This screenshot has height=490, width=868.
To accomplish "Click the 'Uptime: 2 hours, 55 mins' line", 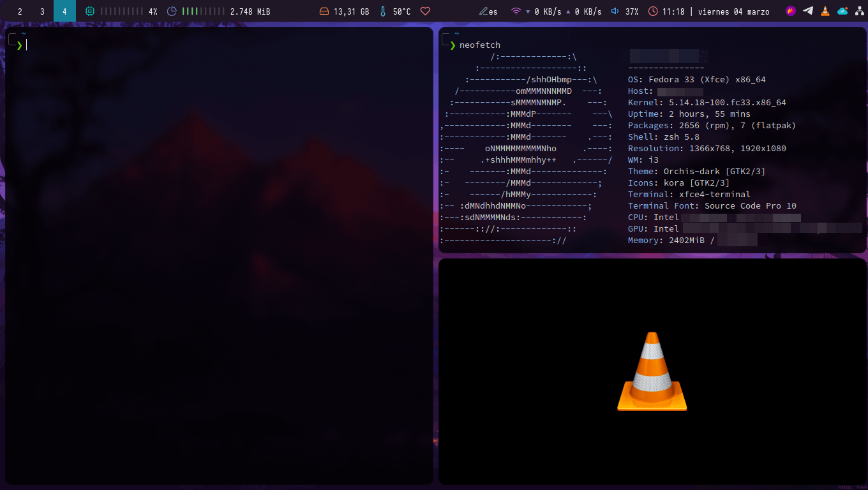I will point(689,114).
